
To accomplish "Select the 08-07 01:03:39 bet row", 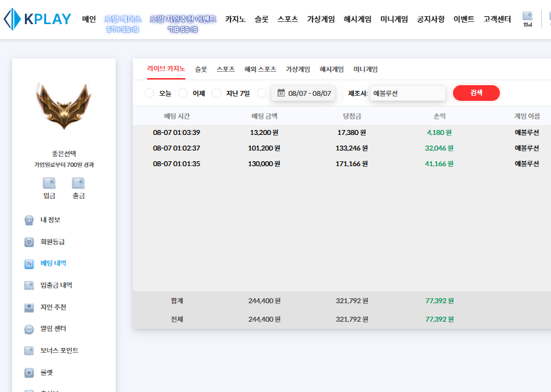I will tap(342, 133).
